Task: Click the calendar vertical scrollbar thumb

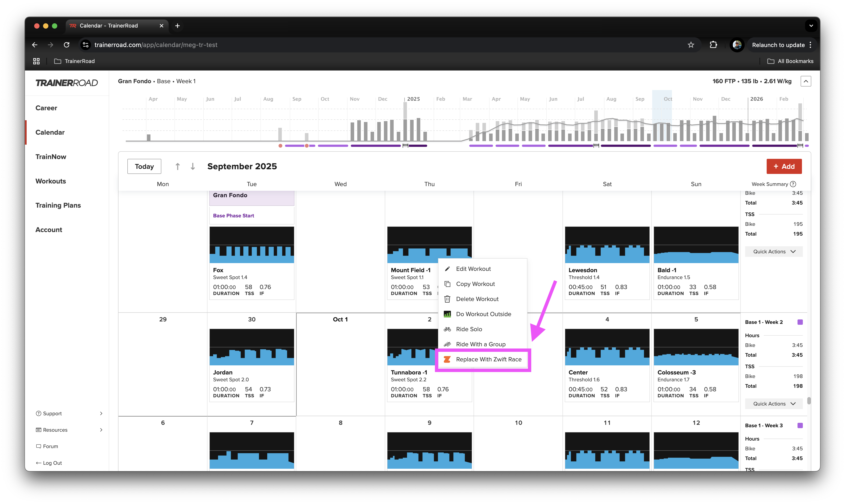Action: pos(809,401)
